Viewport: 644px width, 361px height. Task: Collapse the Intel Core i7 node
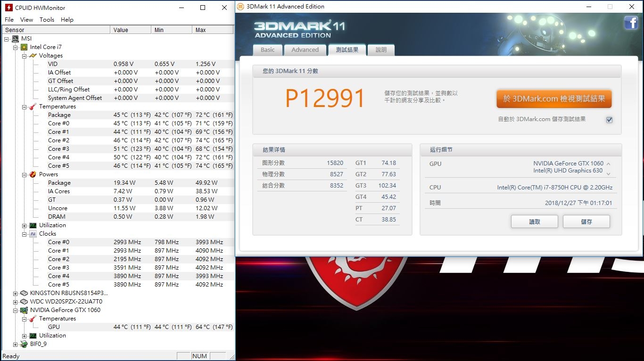point(16,47)
